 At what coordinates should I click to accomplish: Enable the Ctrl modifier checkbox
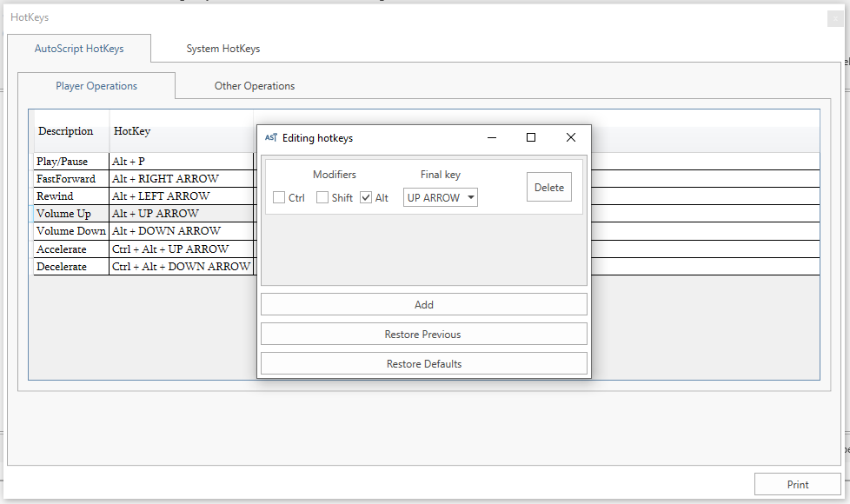pyautogui.click(x=279, y=198)
